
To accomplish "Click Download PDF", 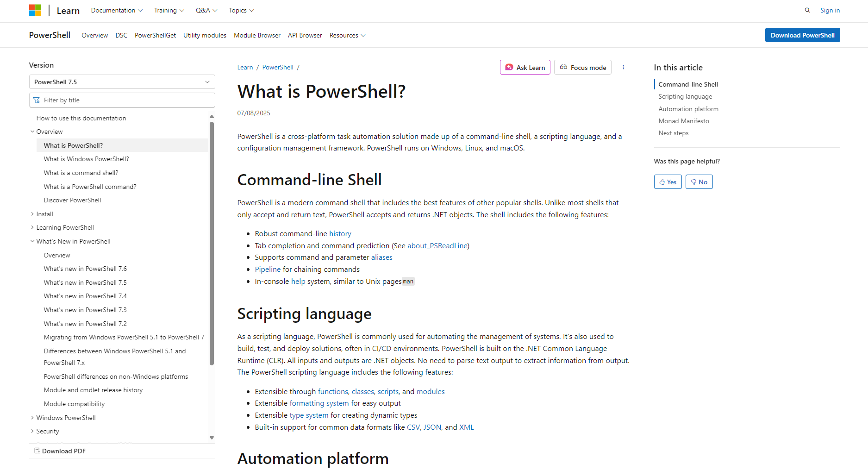I will (60, 451).
